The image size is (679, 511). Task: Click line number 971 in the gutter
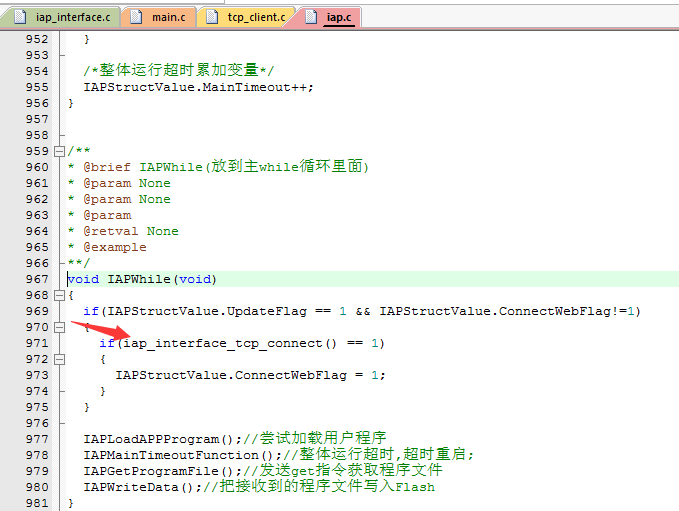pyautogui.click(x=37, y=343)
